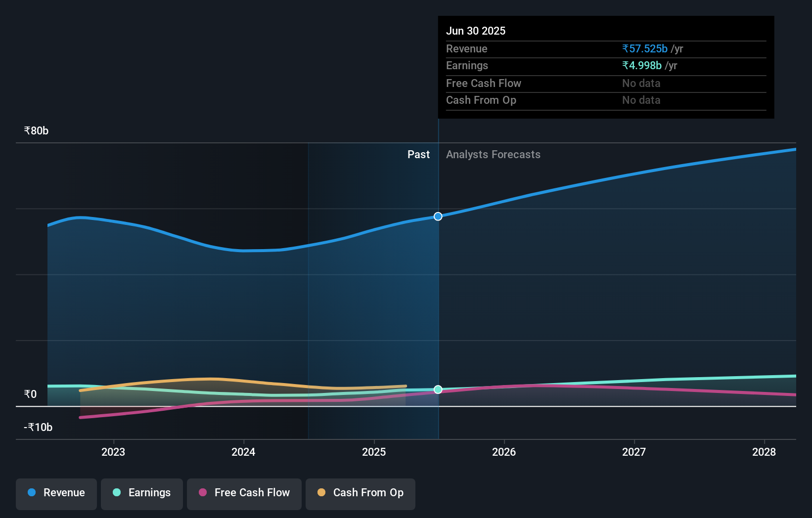Toggle the Free Cash Flow legend series
The image size is (812, 518).
244,494
